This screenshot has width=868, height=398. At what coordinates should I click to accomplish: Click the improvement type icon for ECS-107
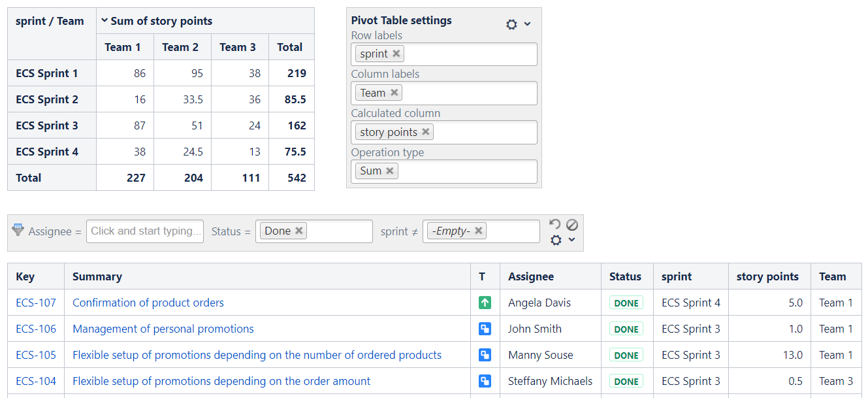point(485,303)
